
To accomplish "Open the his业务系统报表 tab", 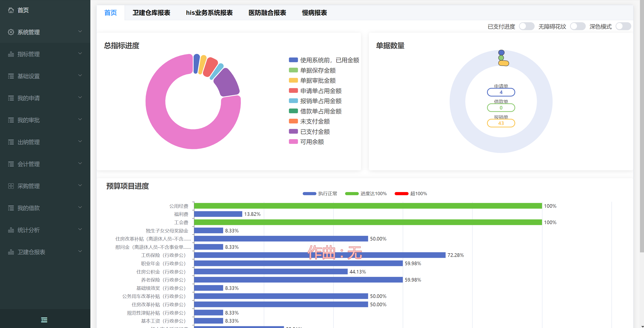I will coord(209,13).
